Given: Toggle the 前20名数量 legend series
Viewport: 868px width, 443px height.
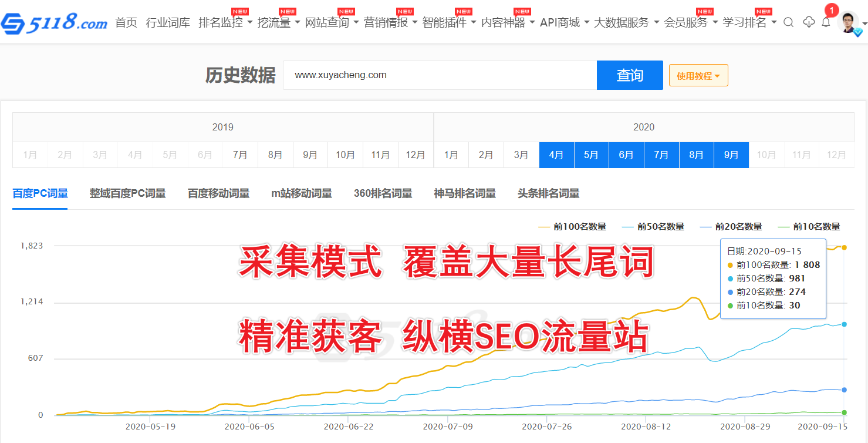Looking at the screenshot, I should 731,227.
